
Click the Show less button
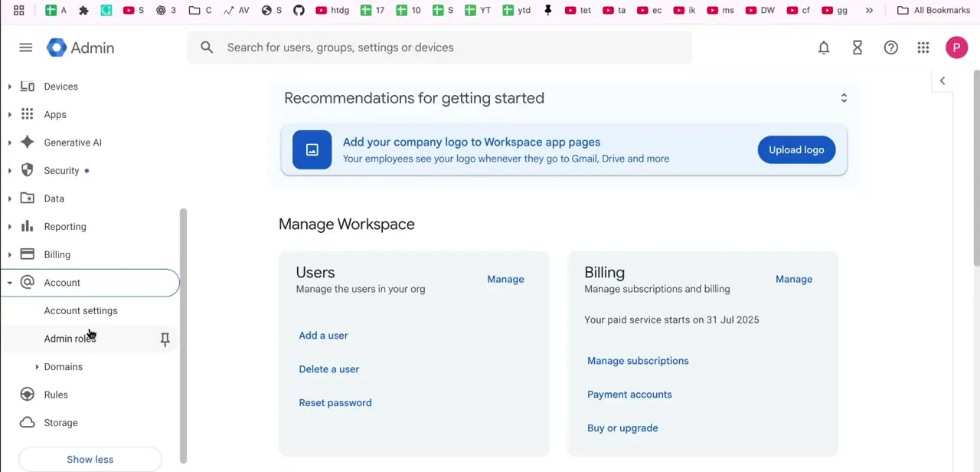tap(90, 460)
